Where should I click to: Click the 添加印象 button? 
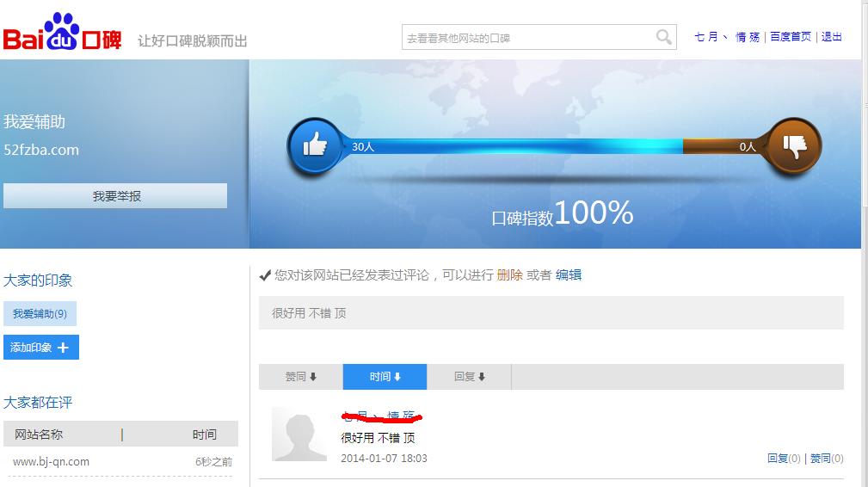click(x=41, y=347)
